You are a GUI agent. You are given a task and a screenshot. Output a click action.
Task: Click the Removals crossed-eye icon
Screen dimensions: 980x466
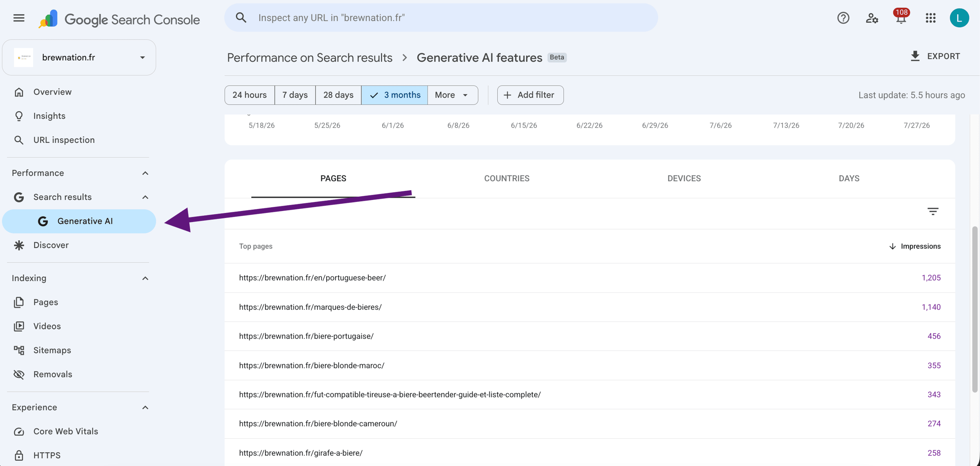click(19, 375)
